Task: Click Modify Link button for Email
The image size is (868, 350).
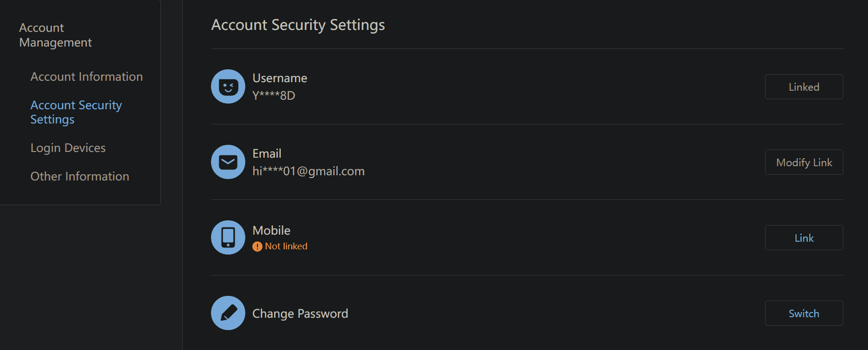Action: (803, 162)
